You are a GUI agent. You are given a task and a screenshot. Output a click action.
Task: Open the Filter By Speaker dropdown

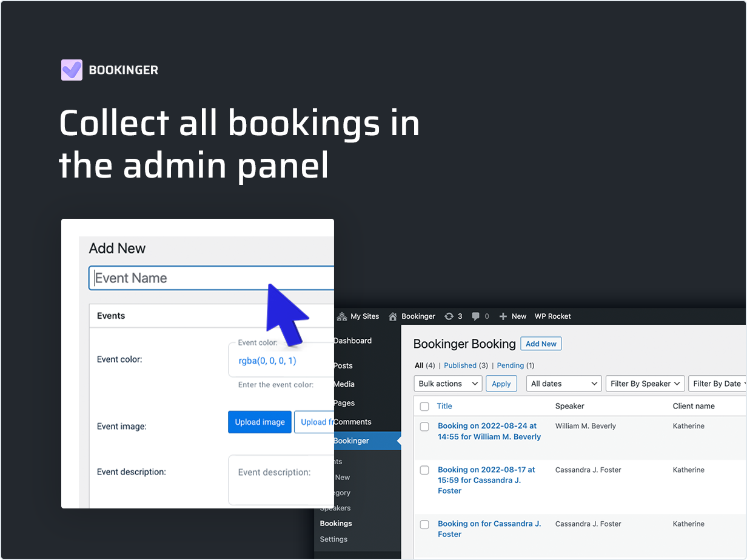645,384
